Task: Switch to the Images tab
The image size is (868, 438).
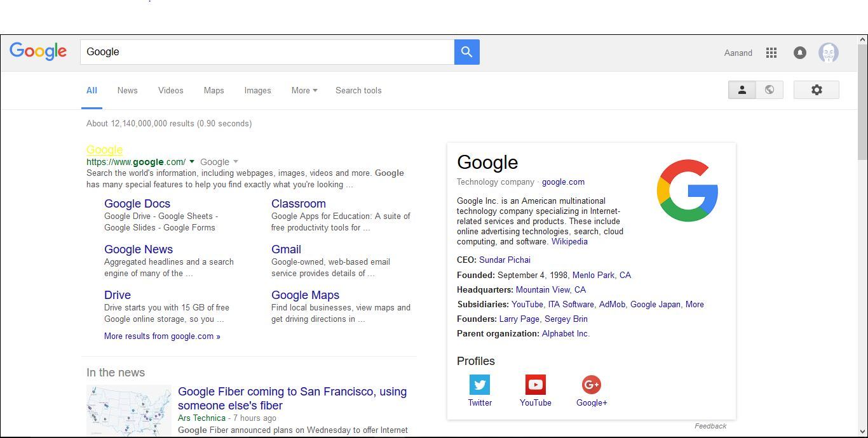Action: point(257,90)
